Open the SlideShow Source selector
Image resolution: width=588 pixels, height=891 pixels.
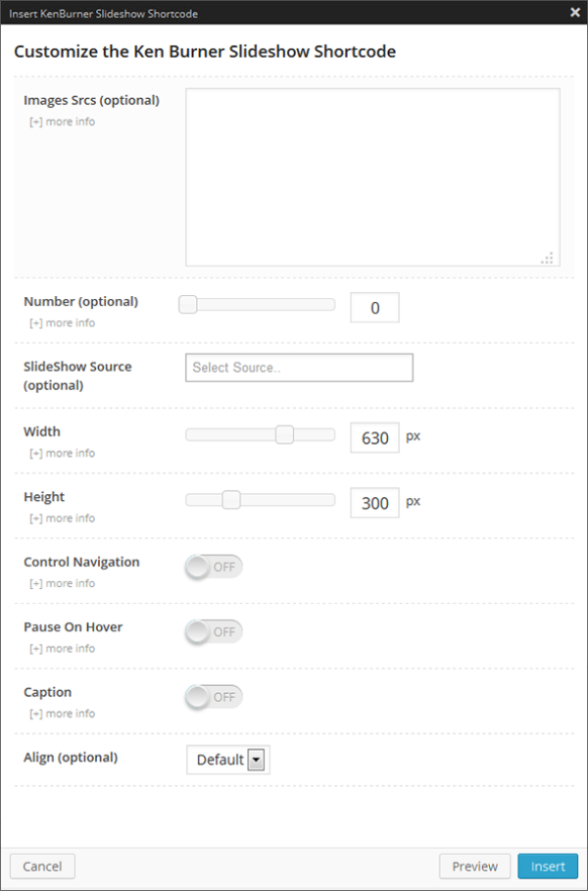pyautogui.click(x=299, y=368)
